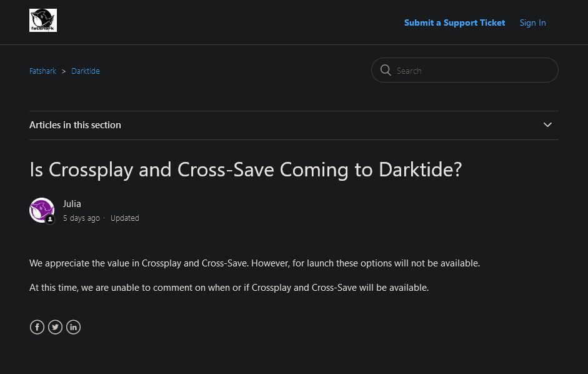Share the article on Facebook

click(x=37, y=327)
